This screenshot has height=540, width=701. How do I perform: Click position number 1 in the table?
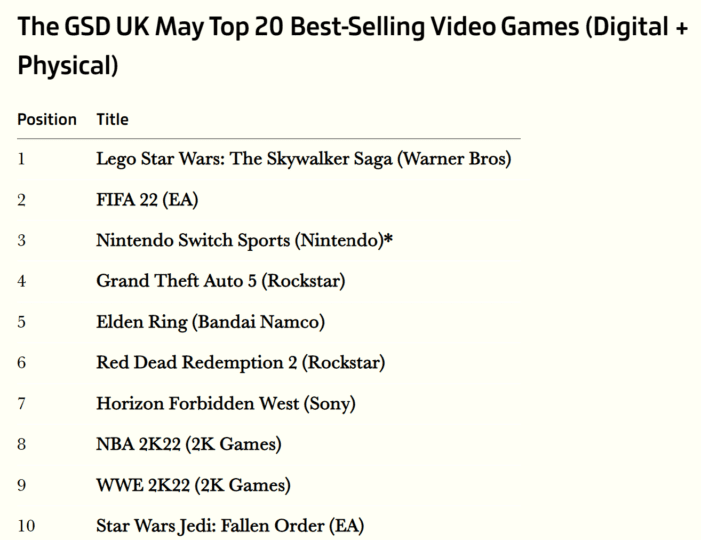(21, 159)
